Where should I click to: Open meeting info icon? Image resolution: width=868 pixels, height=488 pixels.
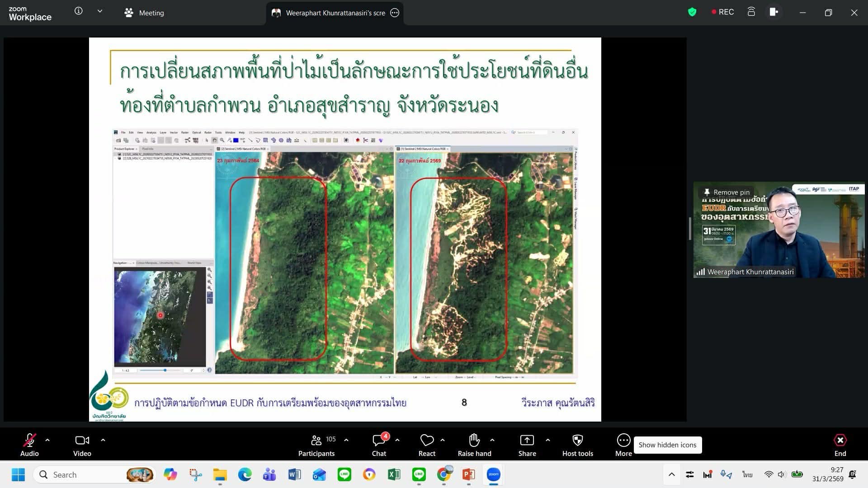(x=79, y=11)
